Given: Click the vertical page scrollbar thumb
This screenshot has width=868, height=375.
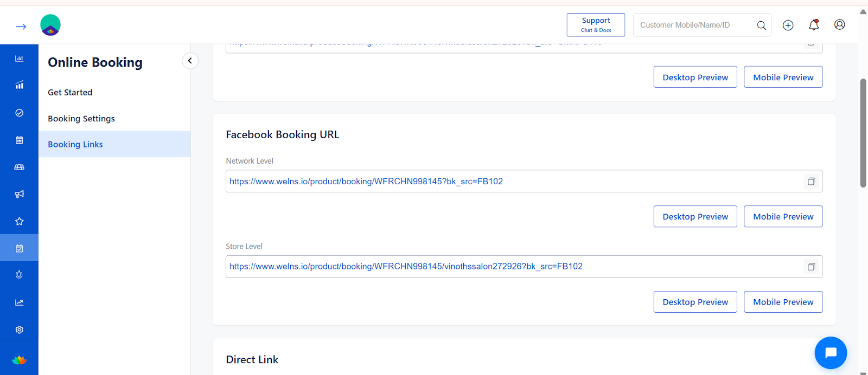Looking at the screenshot, I should (863, 133).
